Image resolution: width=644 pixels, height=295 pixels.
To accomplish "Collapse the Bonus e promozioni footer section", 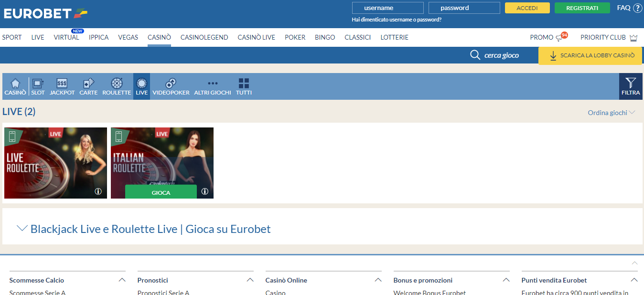I will point(506,280).
